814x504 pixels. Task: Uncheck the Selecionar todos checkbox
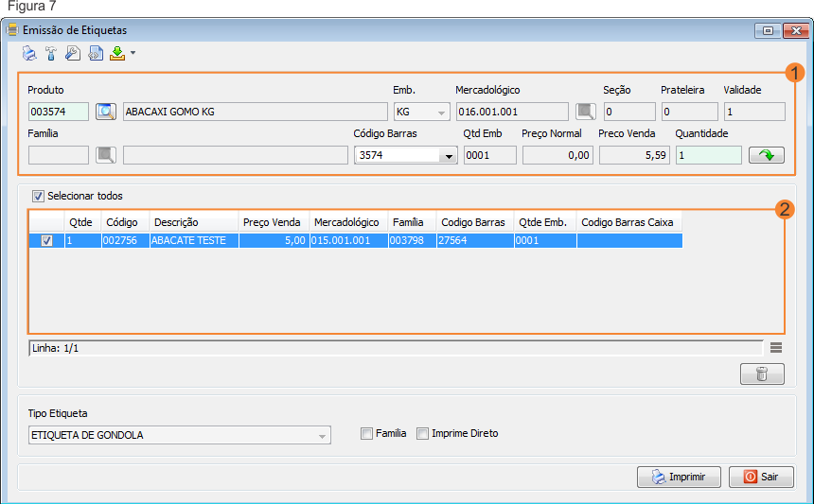(x=39, y=197)
